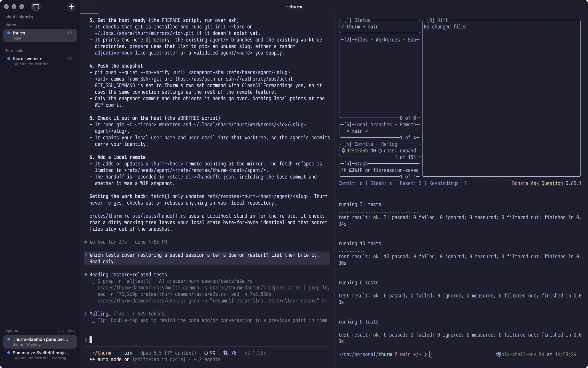Click the 'Reading restore-related tests' bullet
Screen dimensions: 588x368
click(86, 275)
